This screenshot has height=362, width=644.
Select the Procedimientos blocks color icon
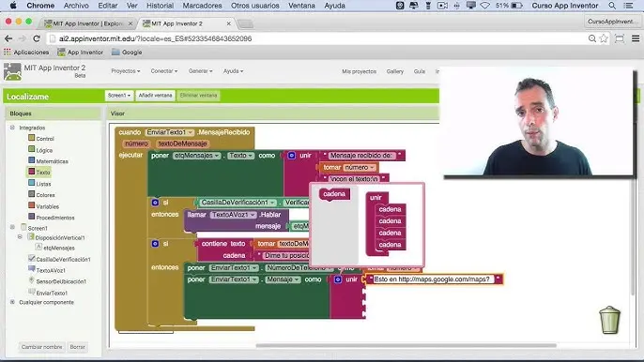(x=32, y=217)
